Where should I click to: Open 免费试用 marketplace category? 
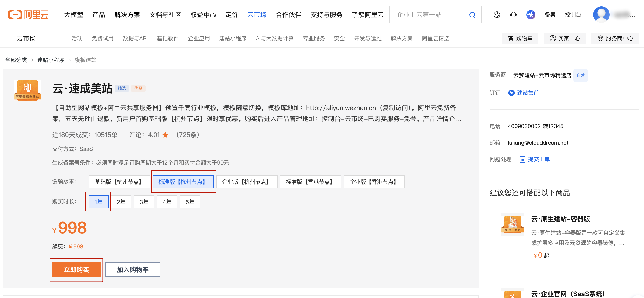(x=103, y=39)
